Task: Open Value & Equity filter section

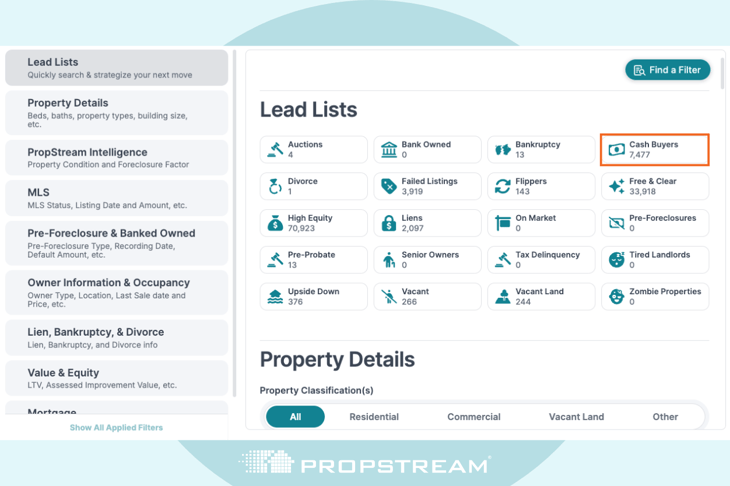Action: click(x=116, y=378)
